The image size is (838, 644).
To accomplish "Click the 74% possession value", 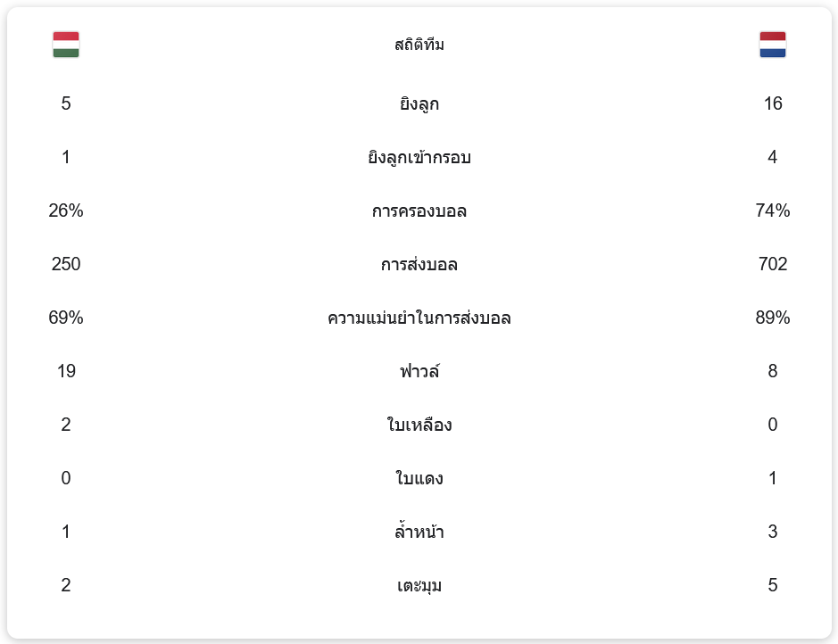I will pyautogui.click(x=772, y=211).
